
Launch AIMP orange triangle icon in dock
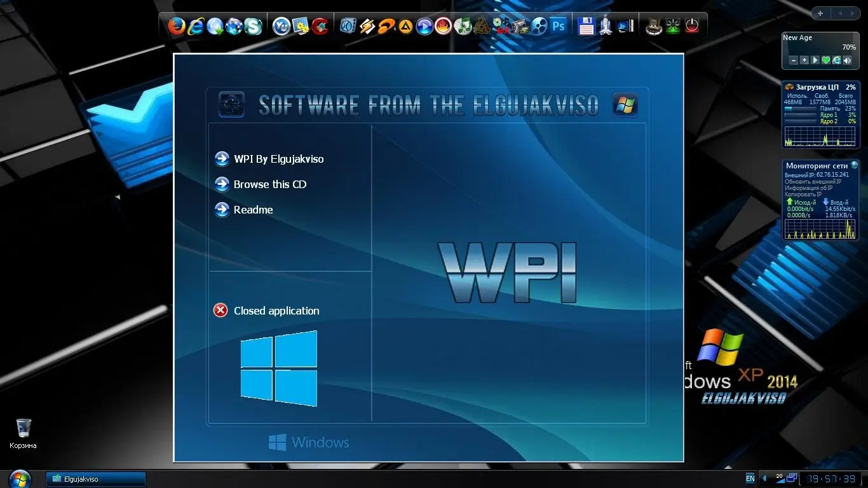click(x=405, y=26)
